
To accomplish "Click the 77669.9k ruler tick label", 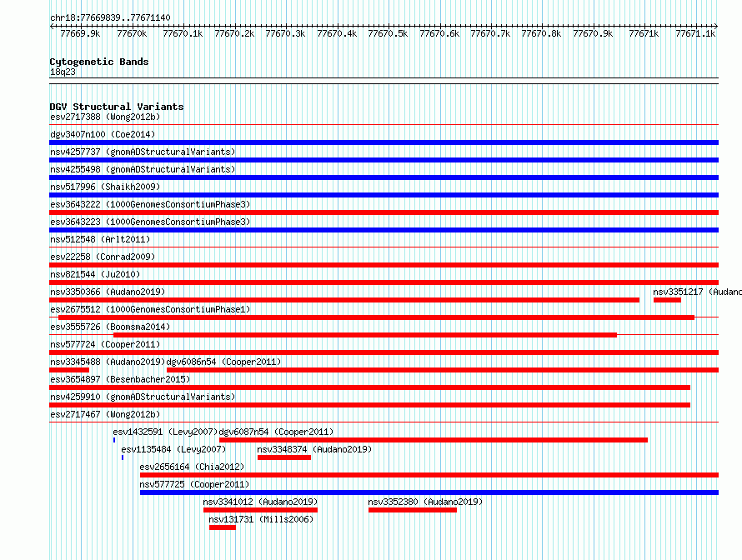I will 80,33.
